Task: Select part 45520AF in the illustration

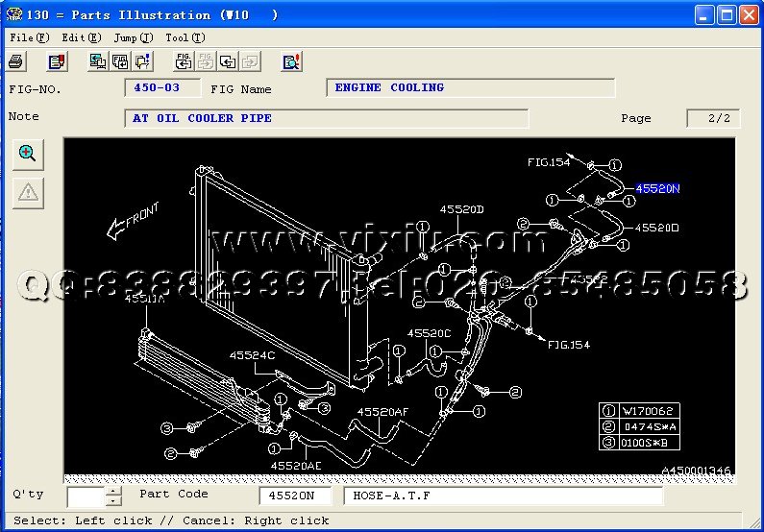Action: click(x=382, y=412)
